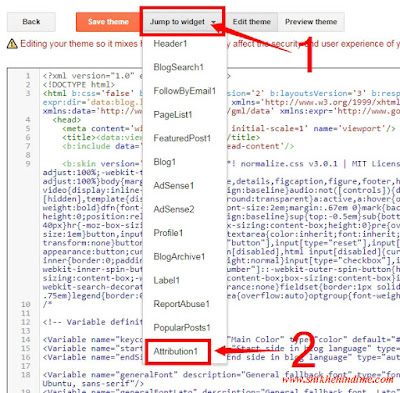Click the Variable name="generalFont" line
Screen dimensions: 400x393
(221, 375)
